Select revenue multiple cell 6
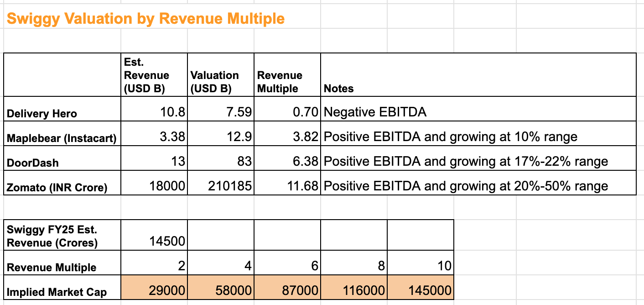 tap(287, 263)
